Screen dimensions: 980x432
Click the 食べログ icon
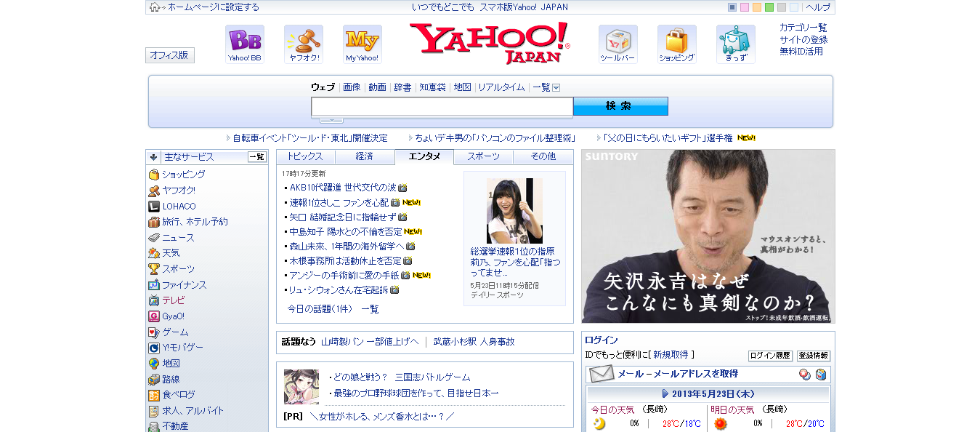[x=154, y=395]
